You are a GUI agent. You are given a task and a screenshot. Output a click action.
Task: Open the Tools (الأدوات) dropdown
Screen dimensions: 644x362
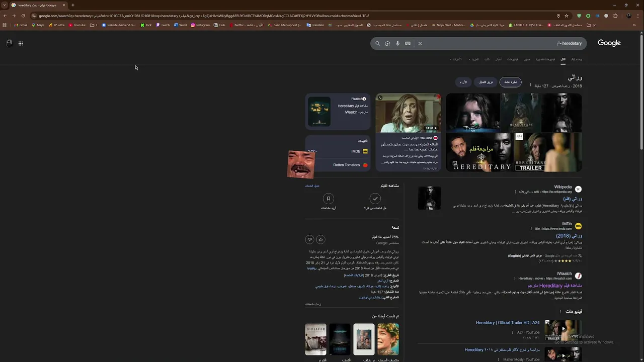point(455,59)
